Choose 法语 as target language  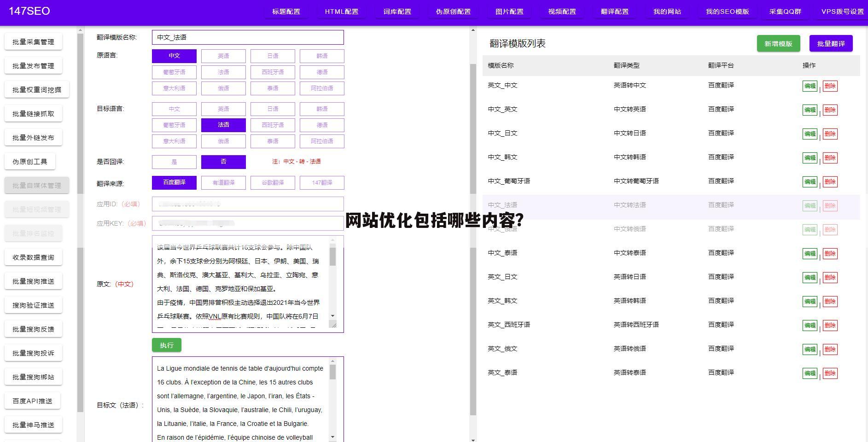(x=223, y=125)
